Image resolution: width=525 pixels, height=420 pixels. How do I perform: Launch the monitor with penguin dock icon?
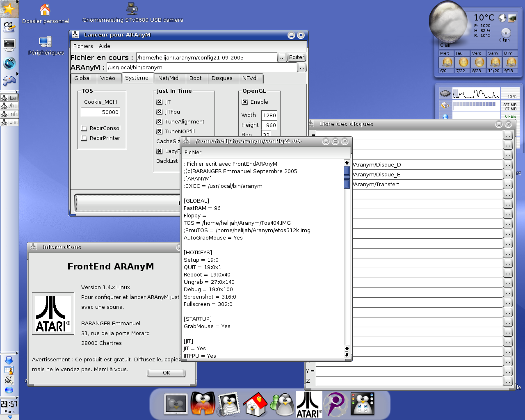176,404
